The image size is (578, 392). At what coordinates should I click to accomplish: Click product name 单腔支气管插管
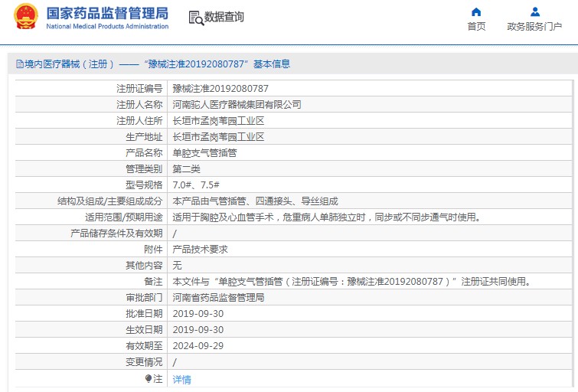click(x=204, y=153)
